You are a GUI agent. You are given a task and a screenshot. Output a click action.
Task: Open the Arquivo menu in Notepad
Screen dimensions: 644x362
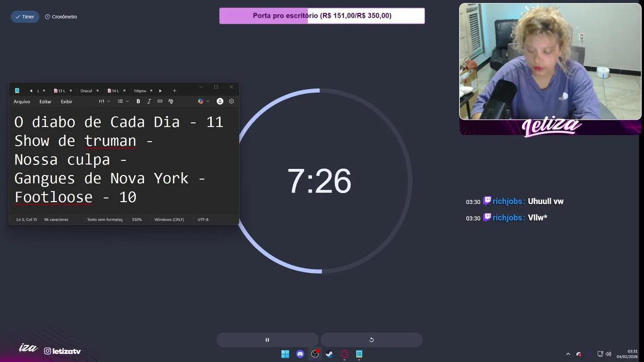click(22, 102)
